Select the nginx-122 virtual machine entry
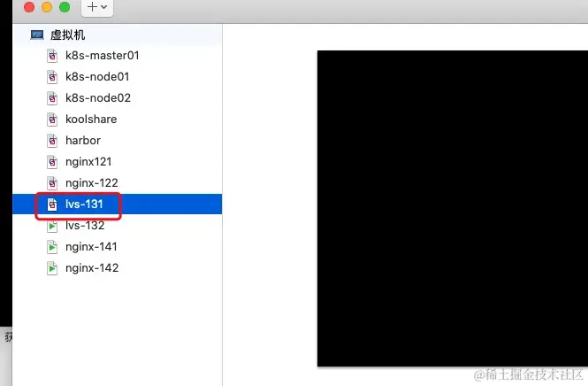The width and height of the screenshot is (588, 386). pyautogui.click(x=117, y=183)
